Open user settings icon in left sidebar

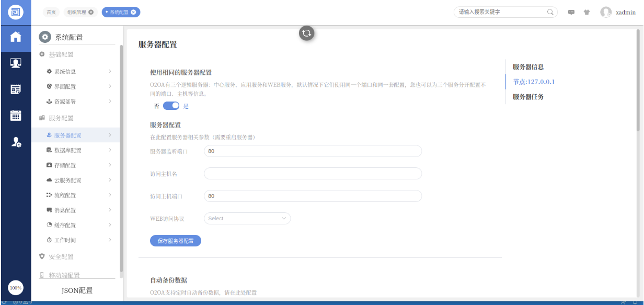coord(16,142)
